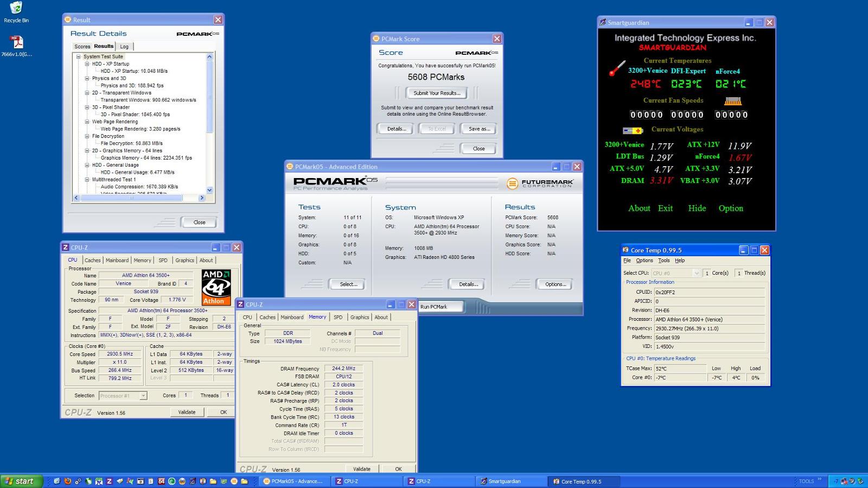Viewport: 868px width, 488px height.
Task: Collapse the Web Page Rendering node
Action: point(87,122)
